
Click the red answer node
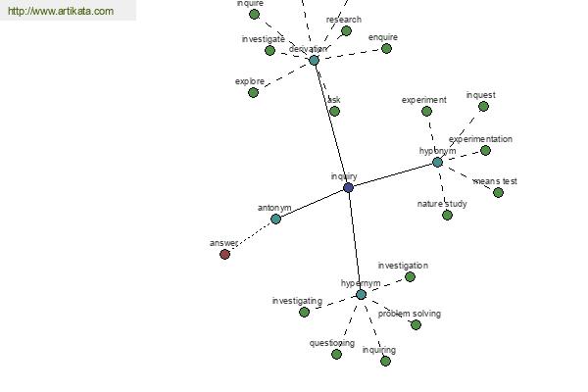point(224,254)
